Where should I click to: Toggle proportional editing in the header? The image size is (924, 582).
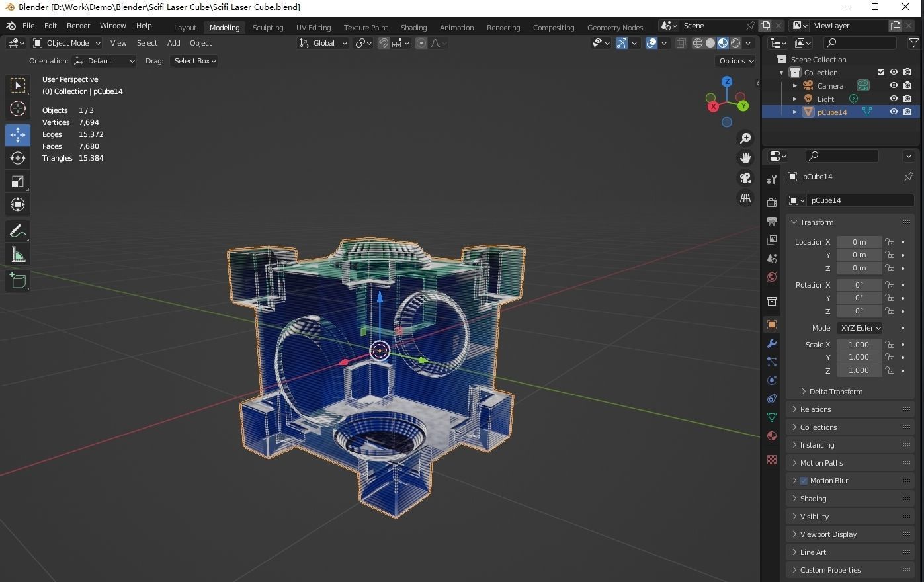coord(421,43)
